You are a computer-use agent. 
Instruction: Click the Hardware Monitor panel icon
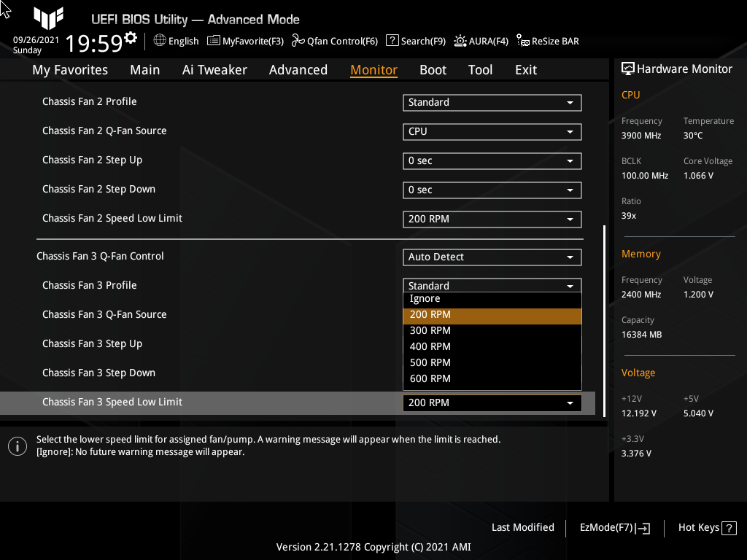pyautogui.click(x=628, y=68)
